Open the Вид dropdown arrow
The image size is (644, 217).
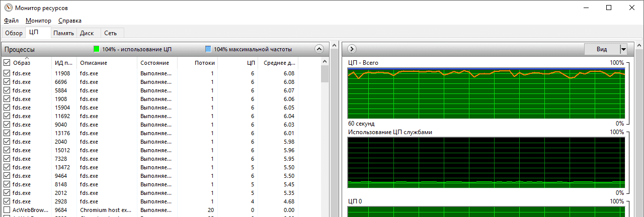[624, 49]
